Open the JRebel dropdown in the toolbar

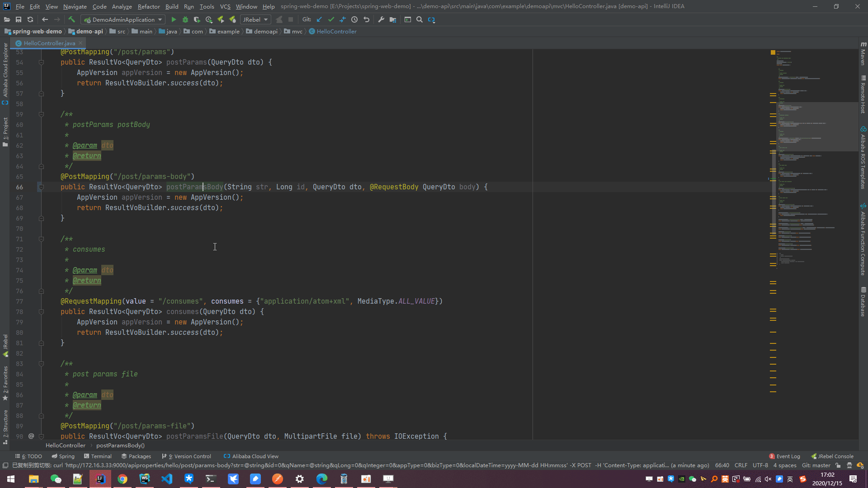click(265, 19)
